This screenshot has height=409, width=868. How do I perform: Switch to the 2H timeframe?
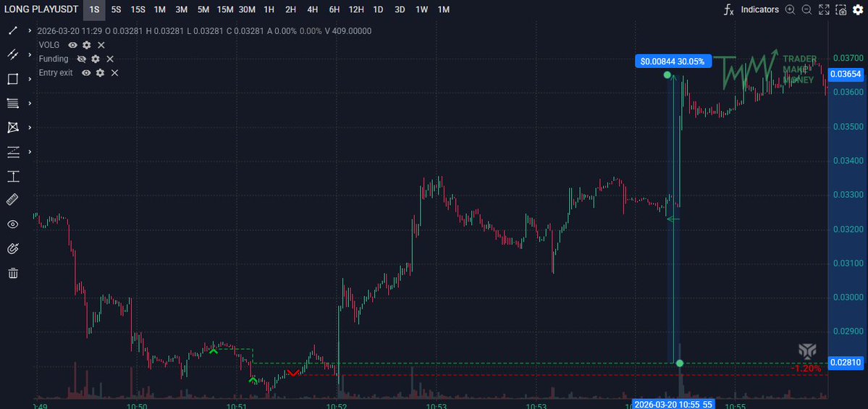click(290, 9)
